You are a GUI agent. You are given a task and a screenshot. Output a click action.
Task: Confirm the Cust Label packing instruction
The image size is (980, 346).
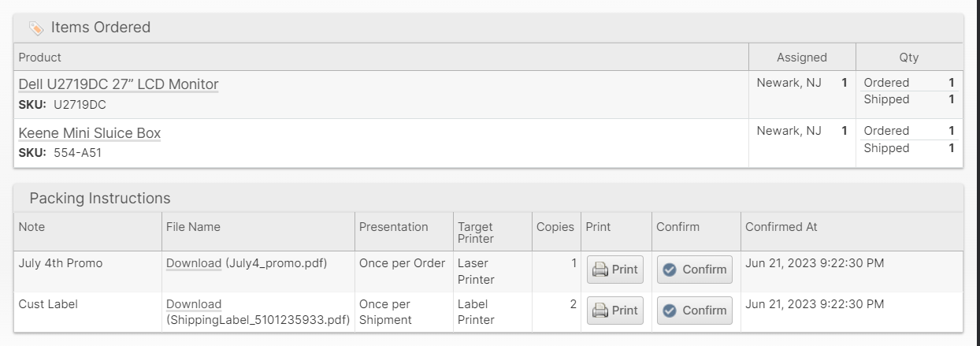click(694, 311)
